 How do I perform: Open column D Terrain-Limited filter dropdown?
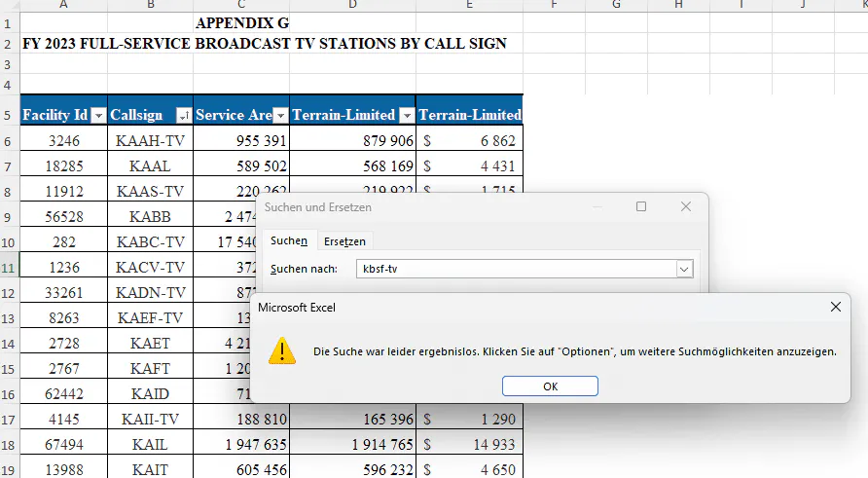[407, 115]
